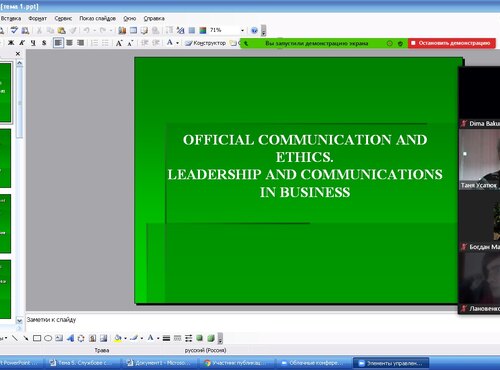The image size is (500, 370).
Task: Select the Arrow drawing tool
Action: point(26,338)
